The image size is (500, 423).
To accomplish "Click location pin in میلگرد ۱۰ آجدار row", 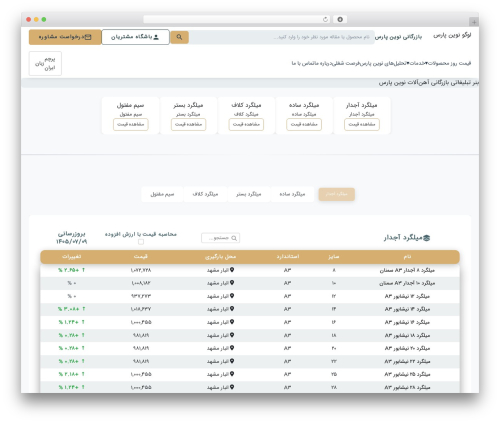I will click(232, 283).
